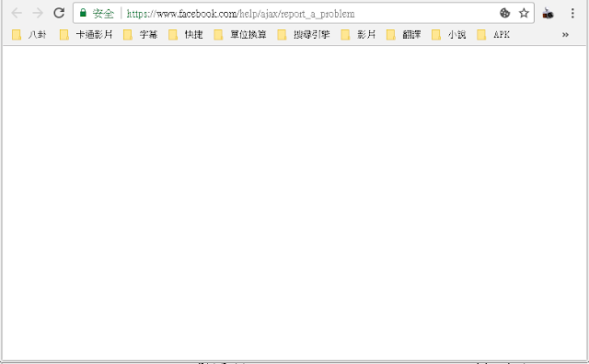Open the 八卦 bookmark folder
Screen dimensions: 589x364
click(x=29, y=35)
